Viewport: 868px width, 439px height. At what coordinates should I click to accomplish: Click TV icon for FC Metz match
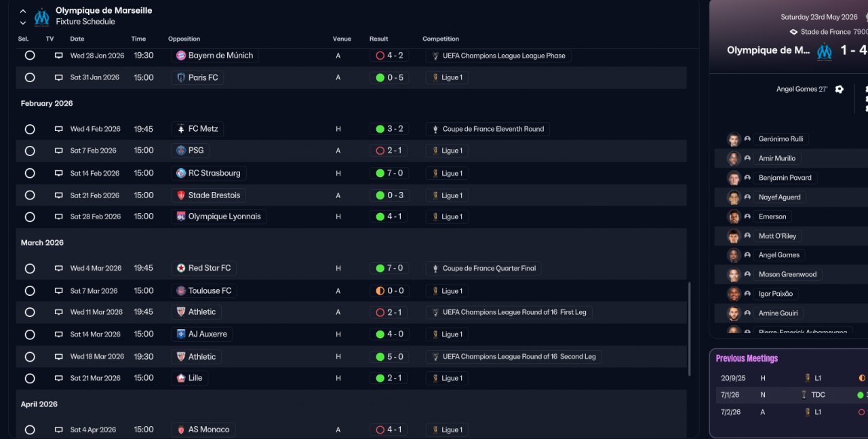coord(59,129)
